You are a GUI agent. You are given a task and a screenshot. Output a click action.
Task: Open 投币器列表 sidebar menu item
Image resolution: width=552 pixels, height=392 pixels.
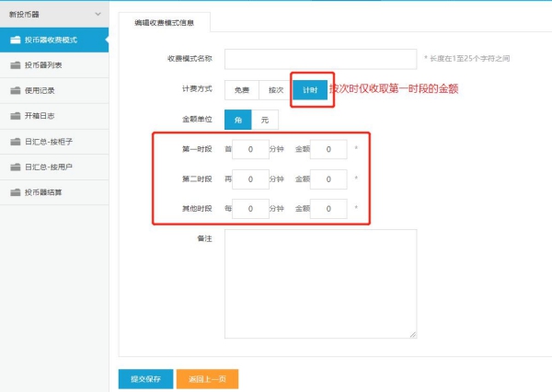[54, 65]
